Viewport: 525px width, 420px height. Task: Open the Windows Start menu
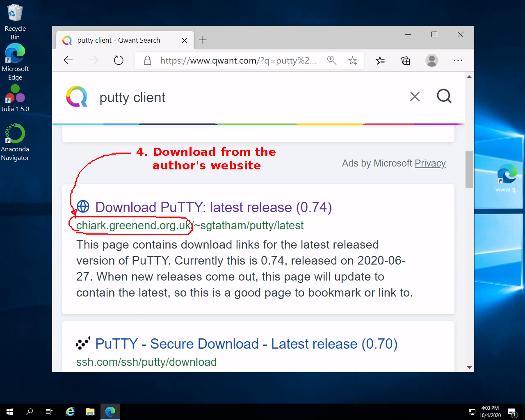10,412
